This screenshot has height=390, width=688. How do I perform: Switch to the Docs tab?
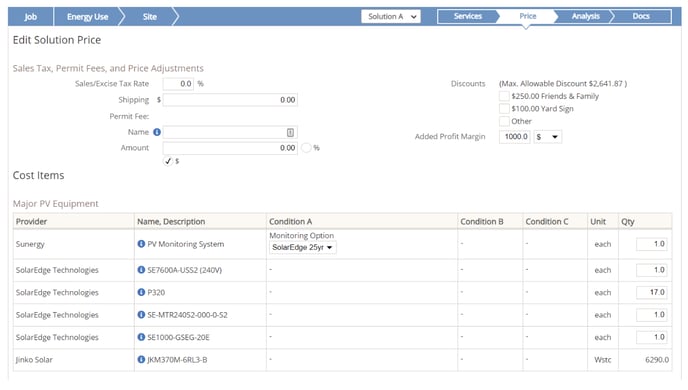click(x=641, y=16)
